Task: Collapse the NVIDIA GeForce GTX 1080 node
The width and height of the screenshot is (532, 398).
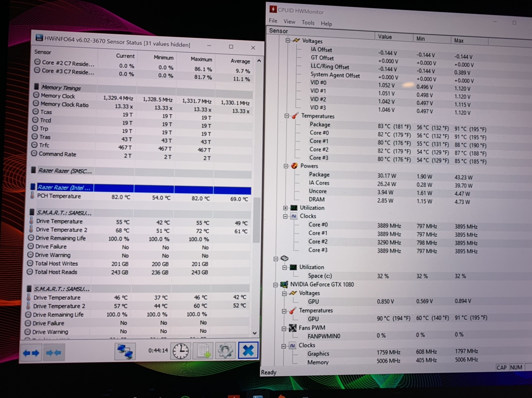Action: [x=275, y=285]
